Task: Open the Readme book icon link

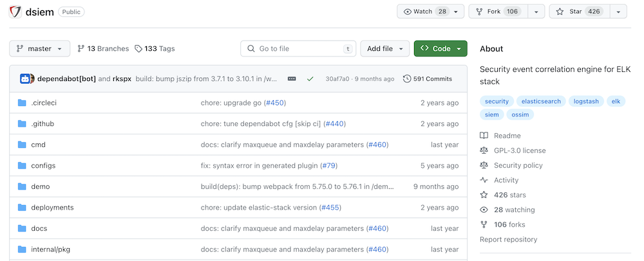Action: coord(484,136)
